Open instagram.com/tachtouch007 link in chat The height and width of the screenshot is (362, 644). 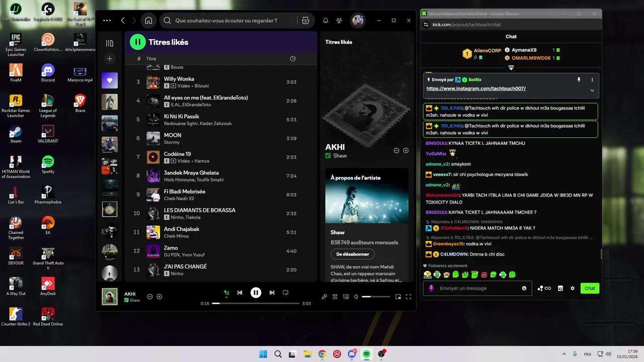(x=476, y=88)
